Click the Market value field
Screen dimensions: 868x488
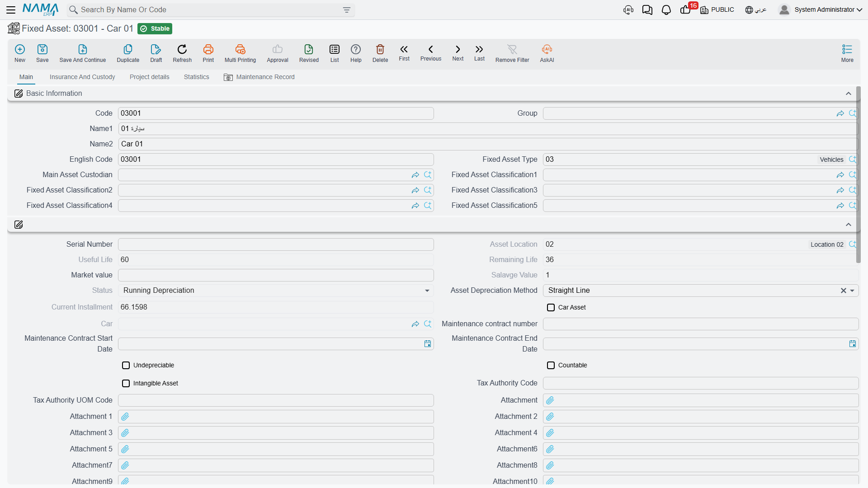[276, 275]
